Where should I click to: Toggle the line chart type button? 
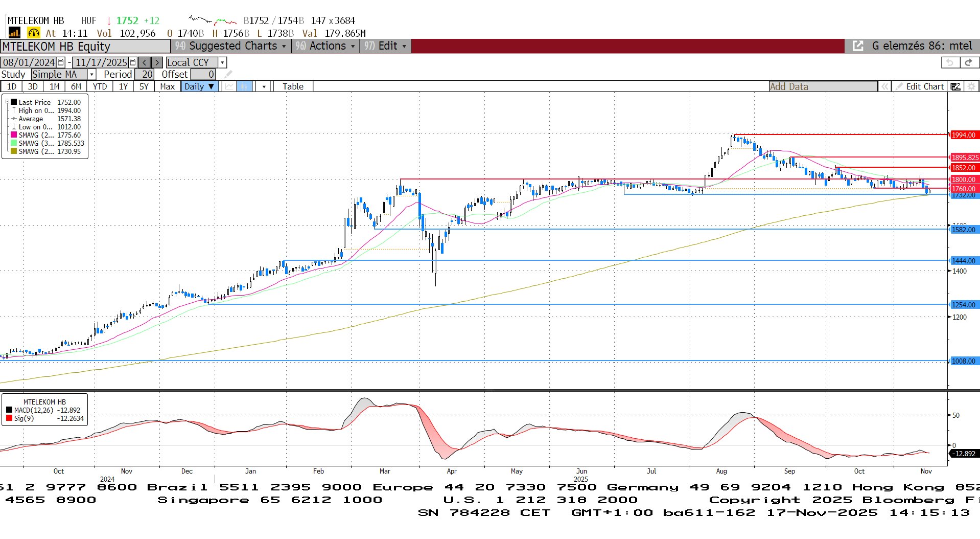[229, 86]
